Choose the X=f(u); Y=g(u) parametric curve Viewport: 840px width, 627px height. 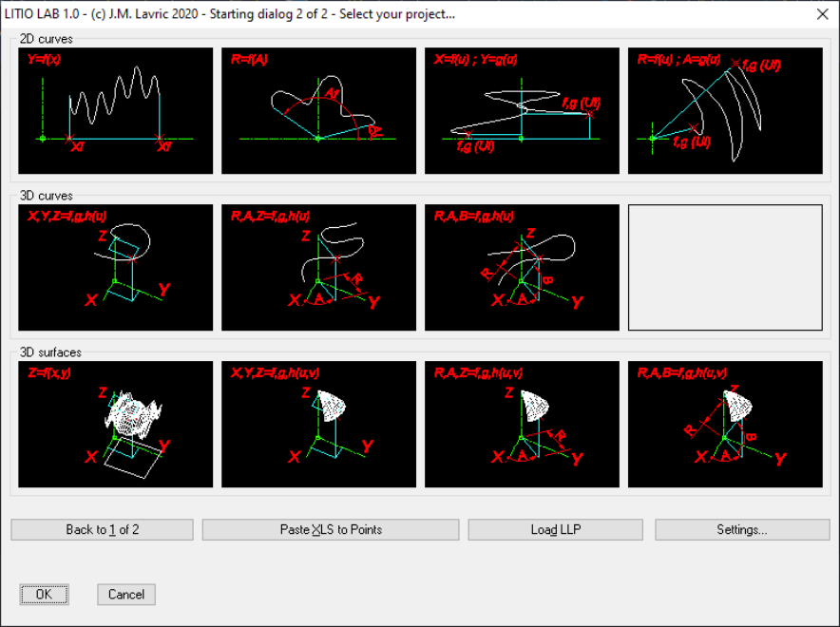tap(522, 111)
